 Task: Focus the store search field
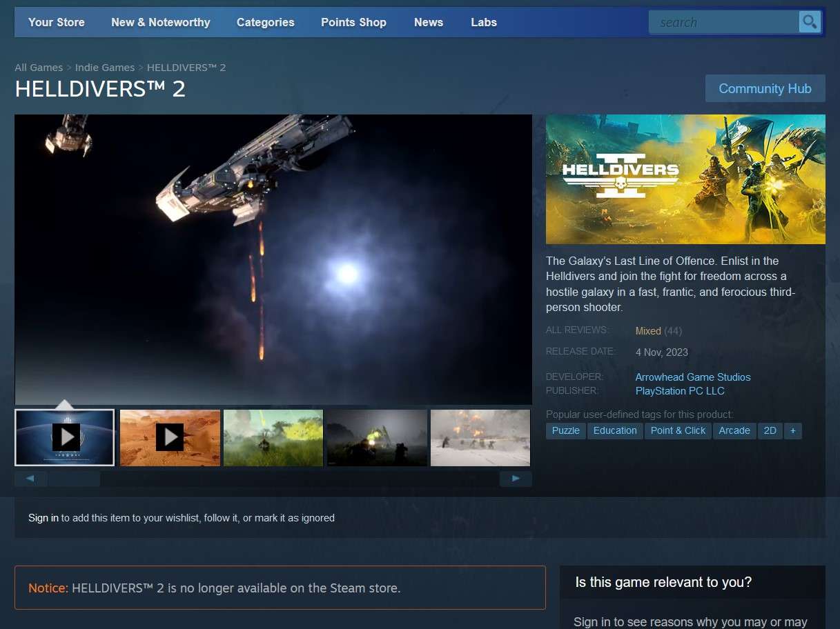[723, 22]
